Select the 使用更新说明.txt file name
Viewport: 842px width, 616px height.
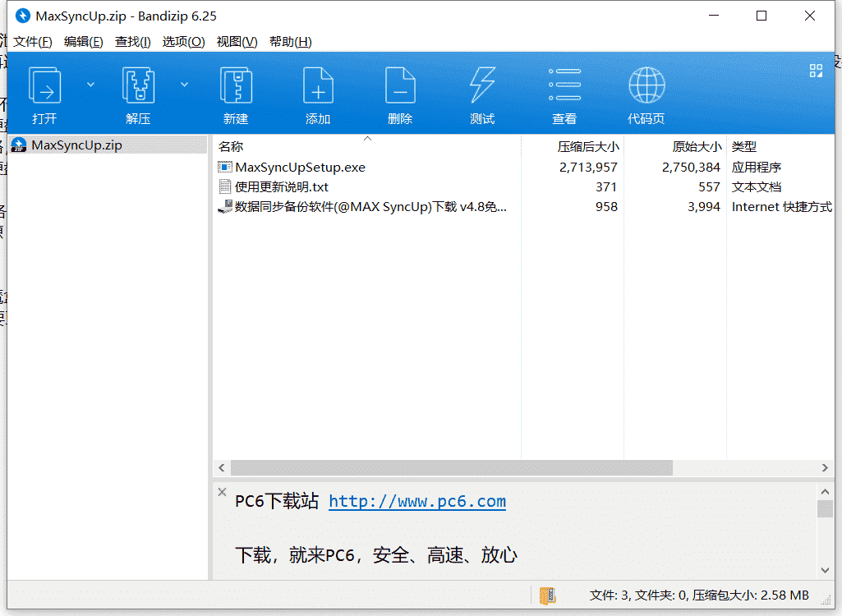point(282,187)
